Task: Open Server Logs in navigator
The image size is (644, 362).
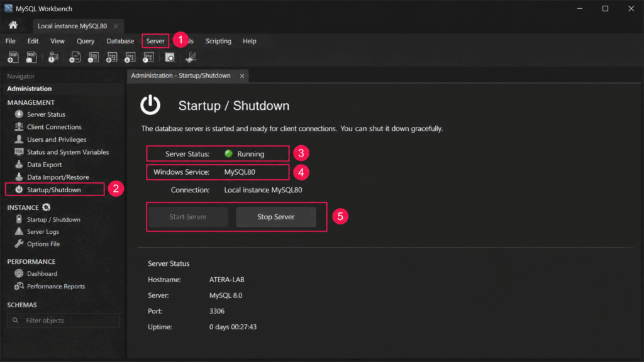Action: 43,231
